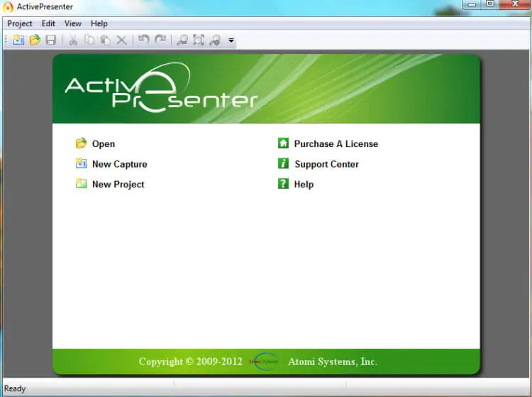Close the ActivePresenter window
Image resolution: width=532 pixels, height=397 pixels.
tap(515, 4)
